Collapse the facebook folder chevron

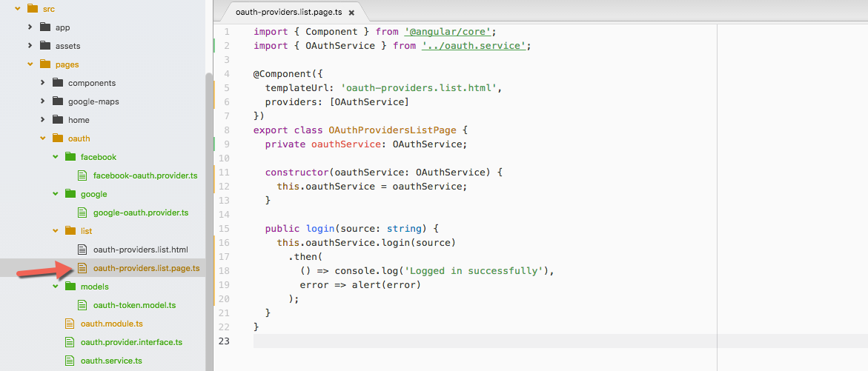pos(56,157)
